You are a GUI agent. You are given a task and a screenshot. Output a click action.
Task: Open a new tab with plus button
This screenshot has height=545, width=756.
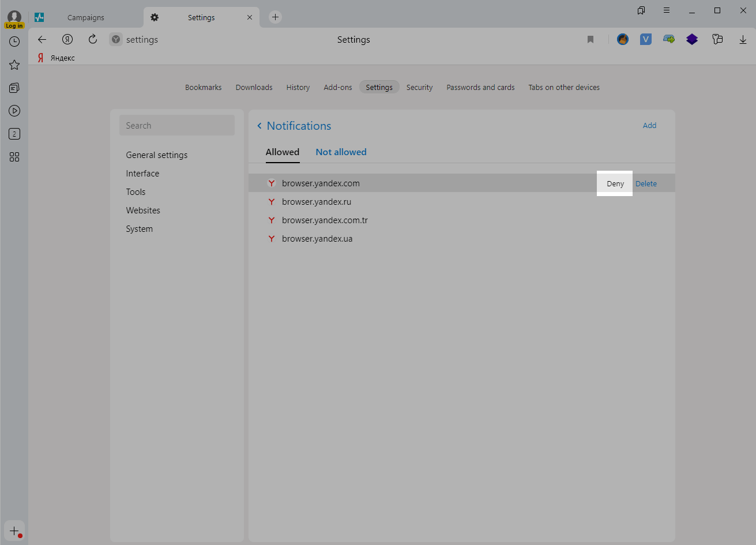[275, 17]
